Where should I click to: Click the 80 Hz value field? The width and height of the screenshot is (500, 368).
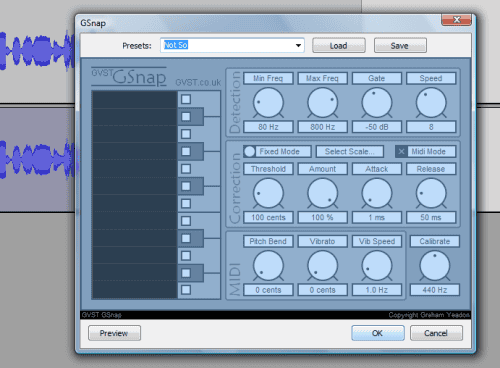[268, 127]
